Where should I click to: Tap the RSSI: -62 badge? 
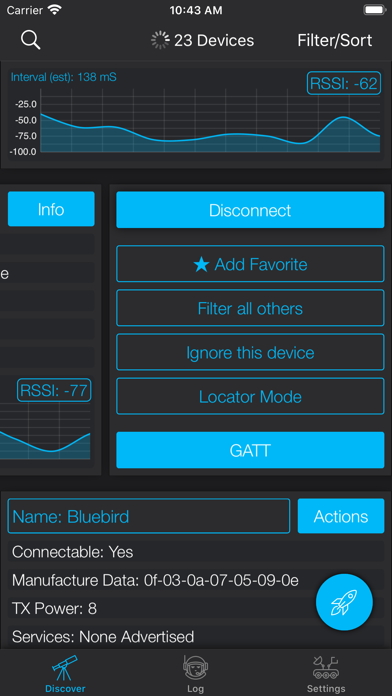[x=344, y=83]
